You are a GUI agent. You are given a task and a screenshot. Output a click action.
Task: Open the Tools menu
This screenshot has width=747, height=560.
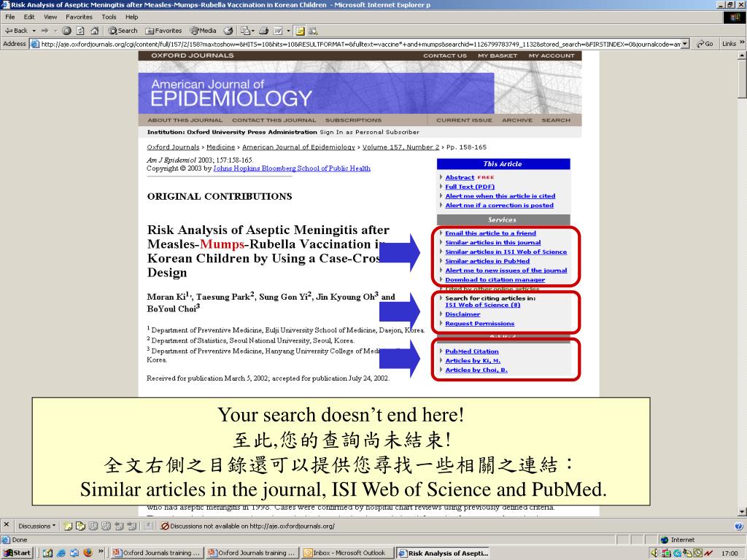109,17
